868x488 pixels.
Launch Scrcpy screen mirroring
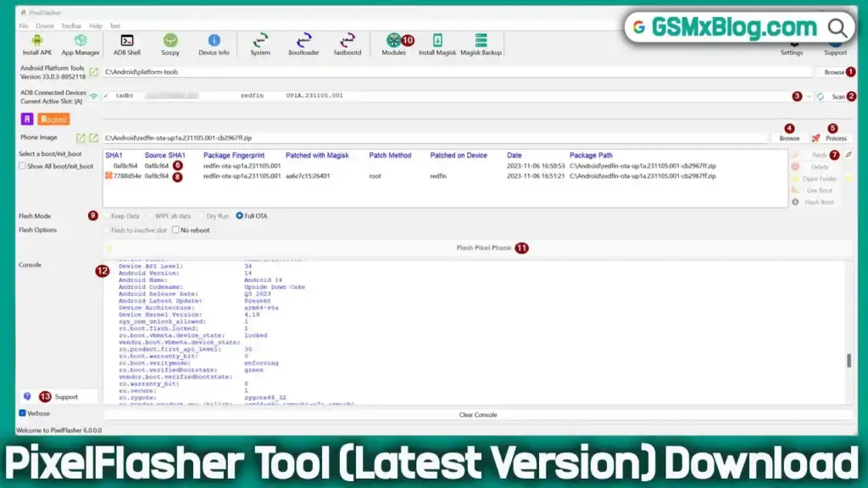[x=170, y=44]
